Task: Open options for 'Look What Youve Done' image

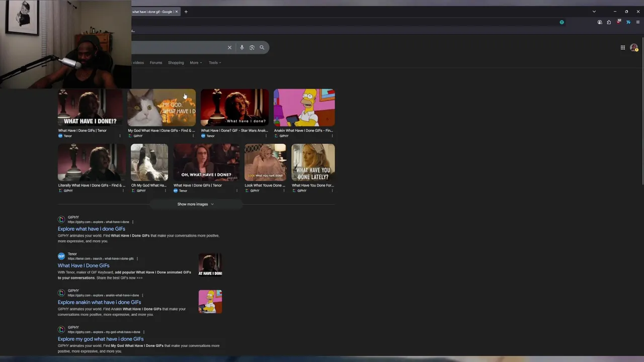Action: [284, 191]
